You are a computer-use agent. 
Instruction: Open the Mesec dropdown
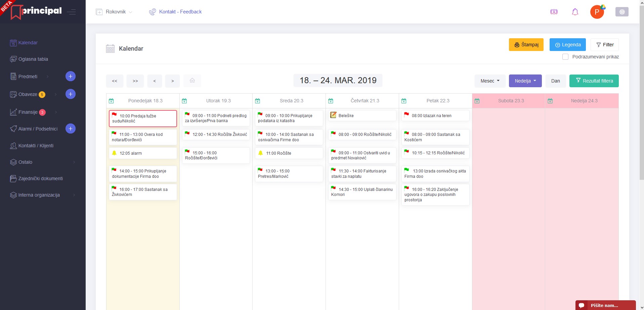click(x=489, y=81)
